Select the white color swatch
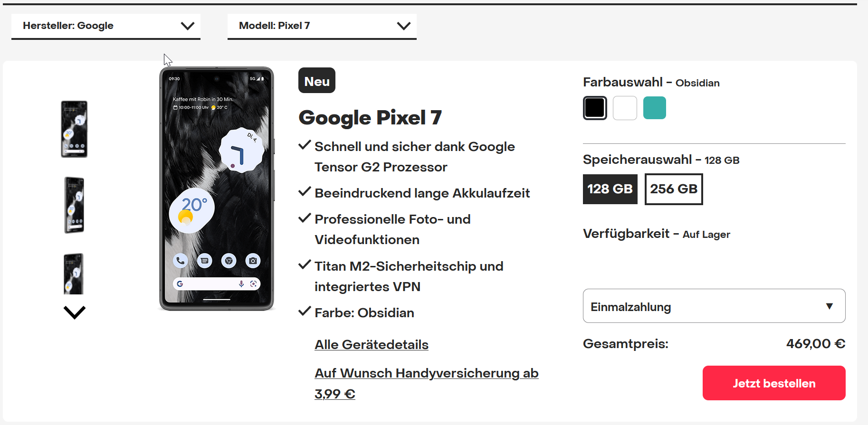868x425 pixels. pyautogui.click(x=625, y=108)
